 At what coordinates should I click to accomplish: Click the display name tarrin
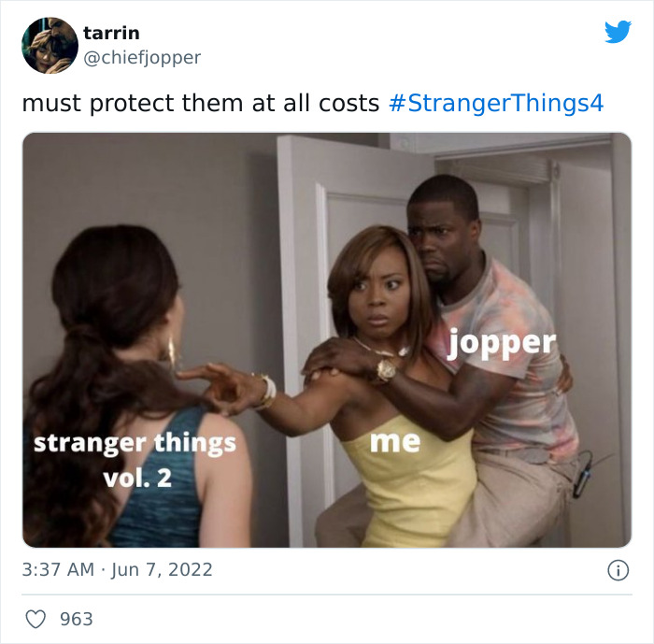click(111, 33)
